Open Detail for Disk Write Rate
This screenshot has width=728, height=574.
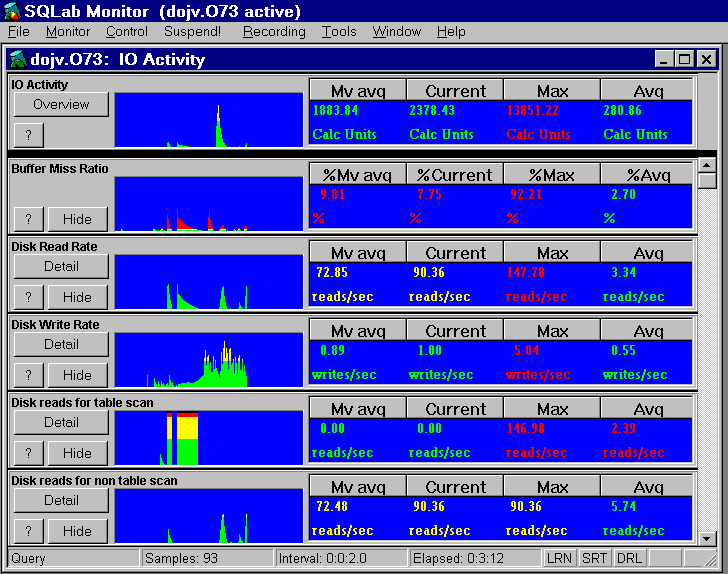[x=61, y=345]
